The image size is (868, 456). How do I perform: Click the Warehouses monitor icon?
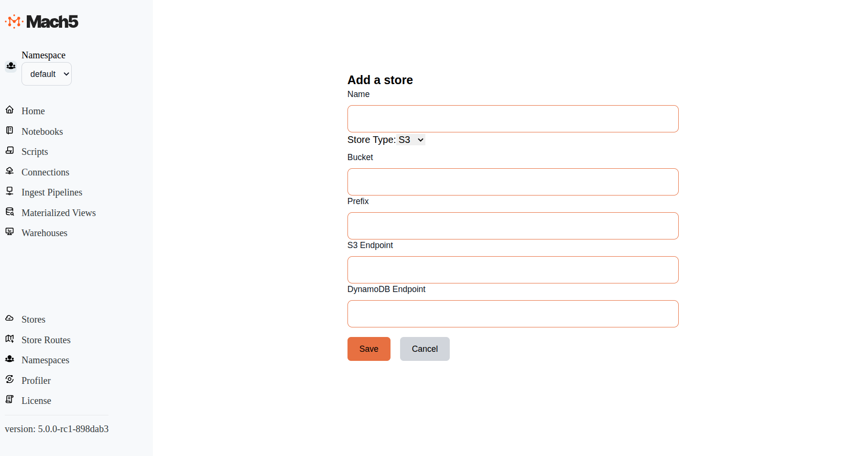pyautogui.click(x=10, y=232)
